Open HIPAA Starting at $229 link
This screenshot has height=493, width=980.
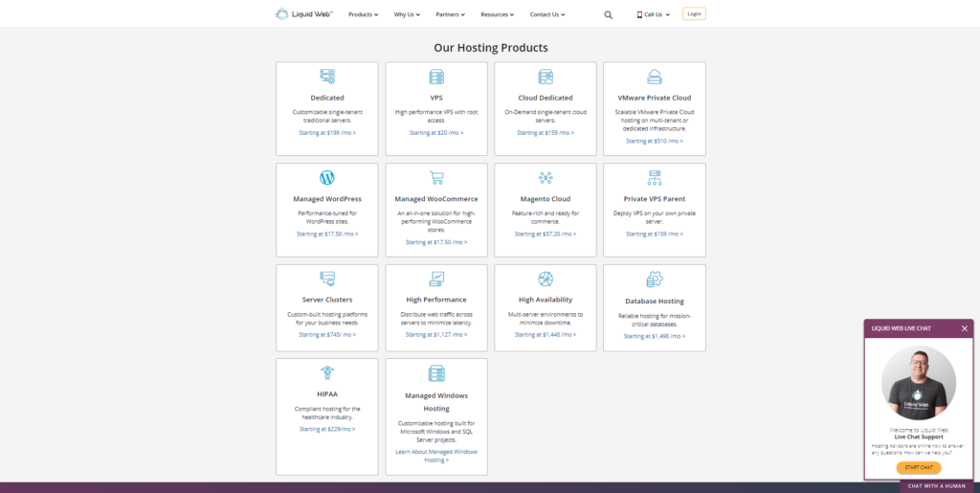[327, 429]
